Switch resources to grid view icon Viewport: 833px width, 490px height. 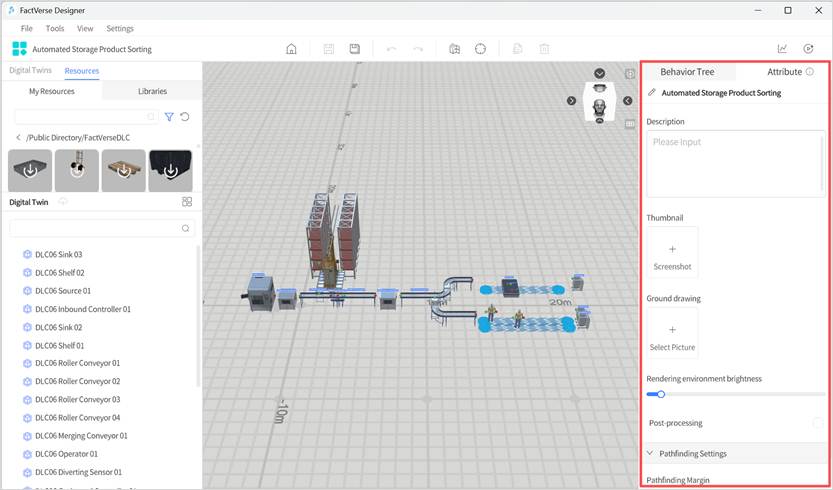click(187, 201)
